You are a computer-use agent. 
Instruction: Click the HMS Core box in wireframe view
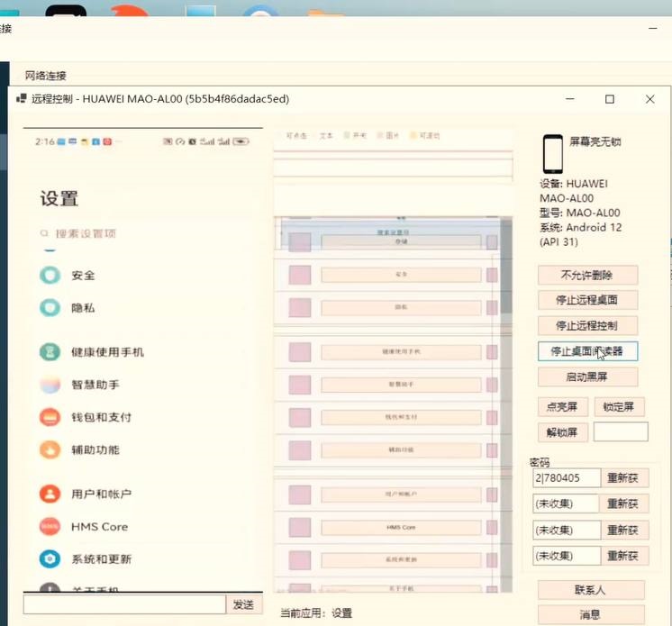tap(401, 527)
